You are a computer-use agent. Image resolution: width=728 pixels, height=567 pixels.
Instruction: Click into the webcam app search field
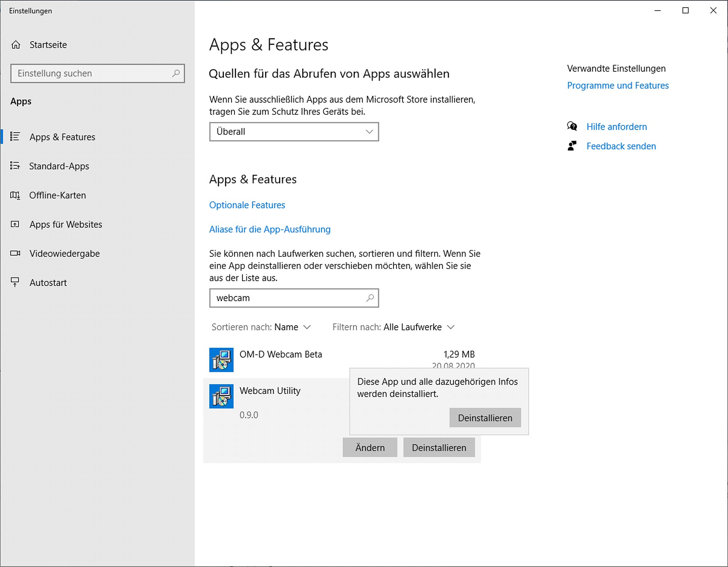pyautogui.click(x=294, y=298)
